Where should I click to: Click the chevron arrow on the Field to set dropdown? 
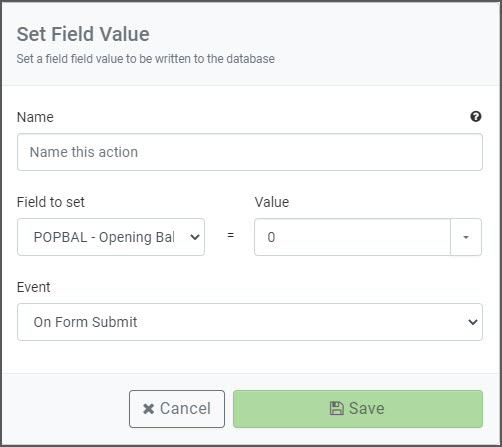pyautogui.click(x=195, y=237)
